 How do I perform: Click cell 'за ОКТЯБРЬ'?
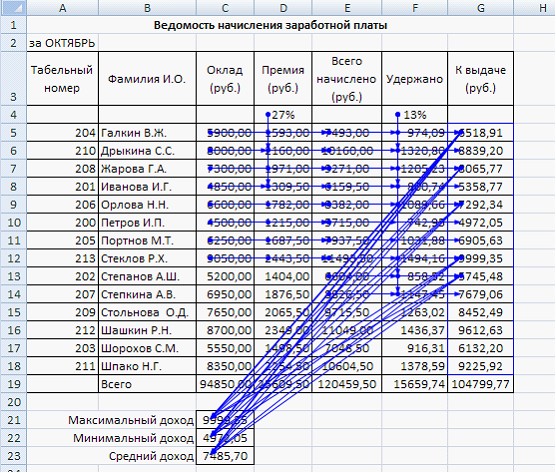(62, 43)
